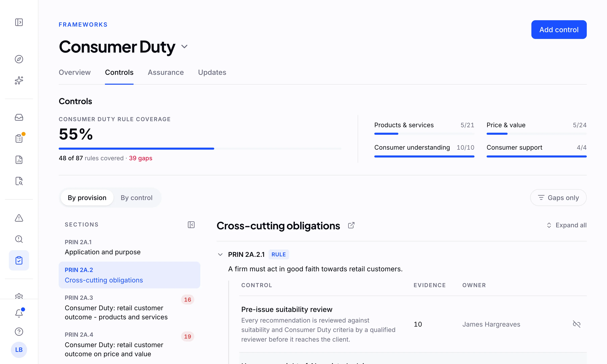Select PRIN 2A.4 price and value section
This screenshot has height=364, width=607.
pyautogui.click(x=129, y=344)
